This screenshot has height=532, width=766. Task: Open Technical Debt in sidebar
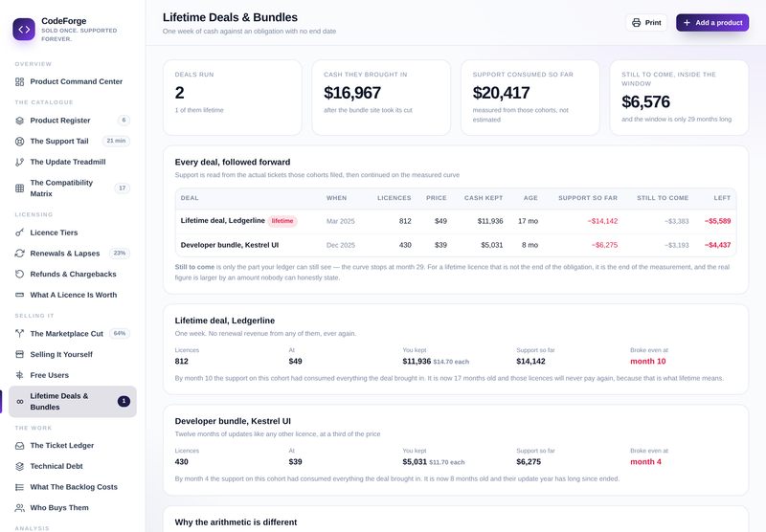[x=73, y=466]
